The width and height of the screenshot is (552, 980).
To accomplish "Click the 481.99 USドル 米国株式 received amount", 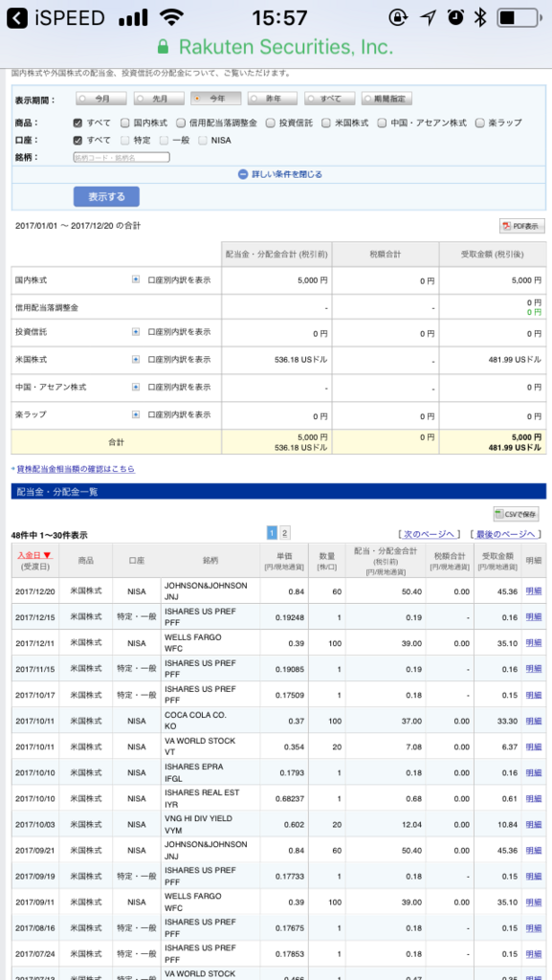I will [514, 360].
